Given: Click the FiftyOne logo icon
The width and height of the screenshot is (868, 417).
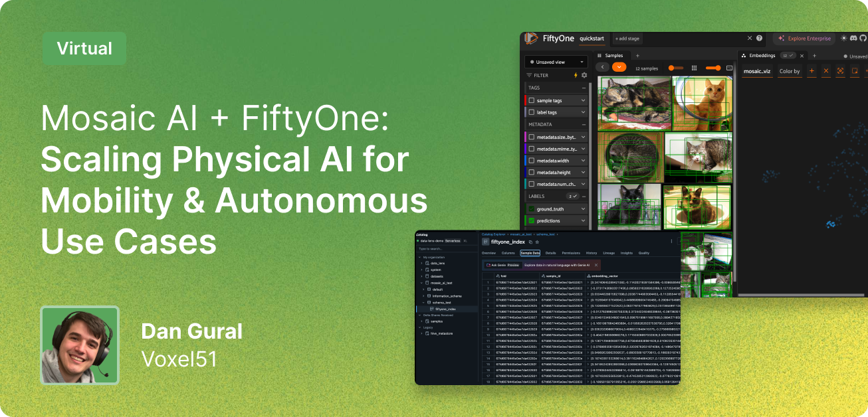Looking at the screenshot, I should click(x=531, y=38).
